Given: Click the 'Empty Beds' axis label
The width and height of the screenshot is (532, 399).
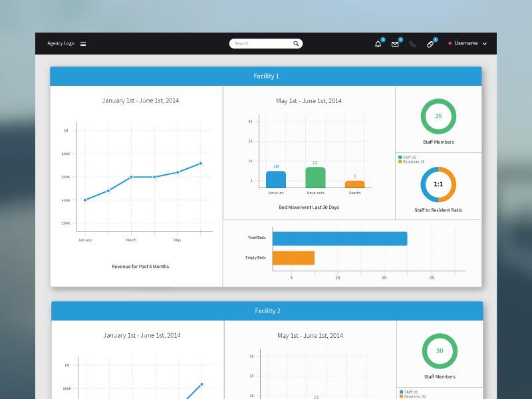Looking at the screenshot, I should click(255, 257).
